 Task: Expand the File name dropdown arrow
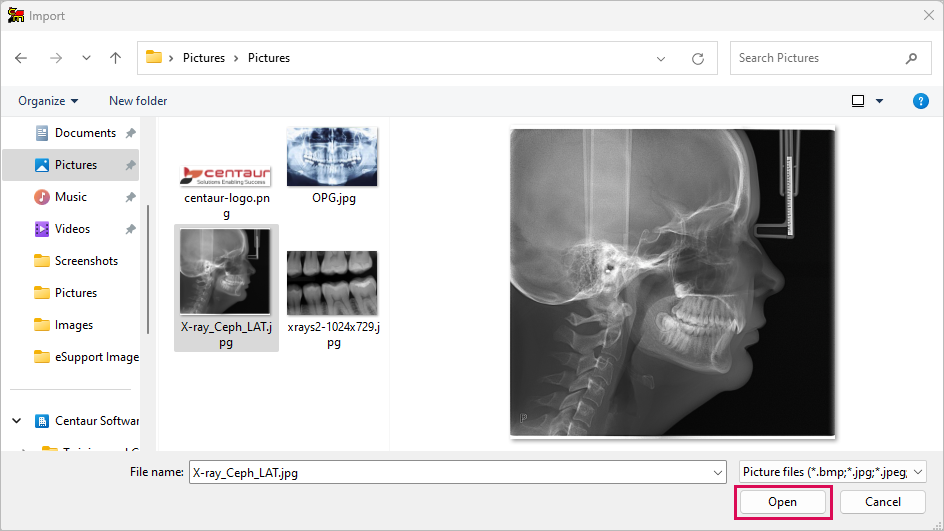coord(718,473)
